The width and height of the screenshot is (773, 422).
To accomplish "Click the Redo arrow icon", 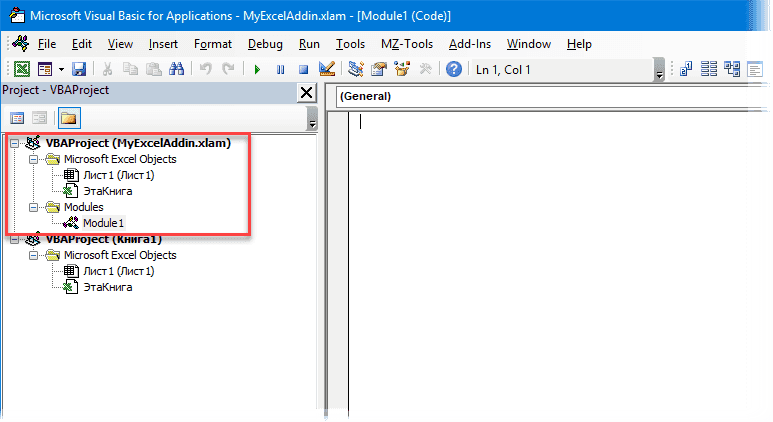I will (x=228, y=69).
